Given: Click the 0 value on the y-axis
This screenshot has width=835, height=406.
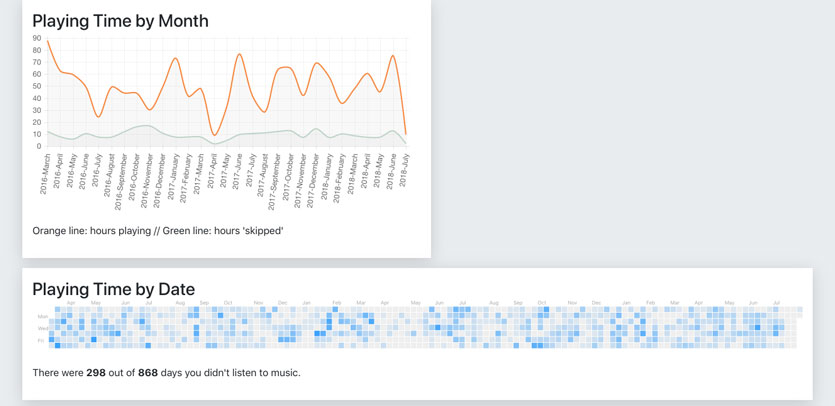Looking at the screenshot, I should click(x=39, y=146).
